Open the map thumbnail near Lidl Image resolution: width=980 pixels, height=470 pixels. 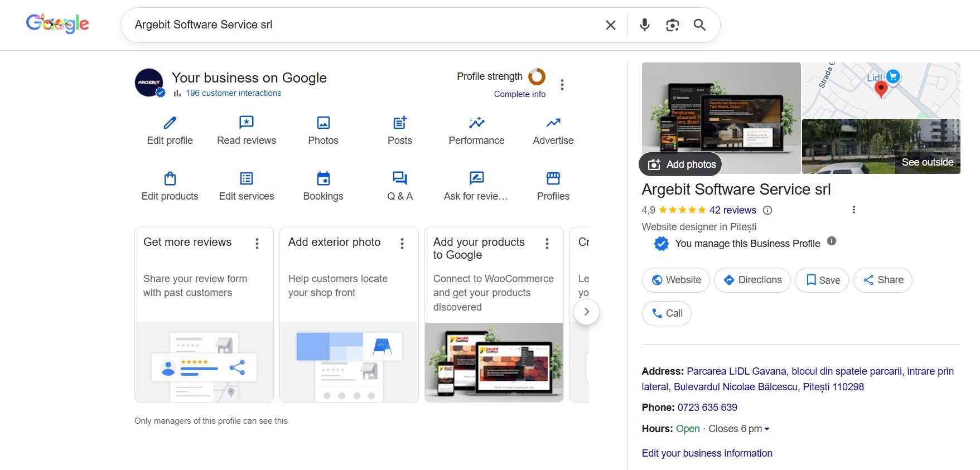tap(880, 90)
